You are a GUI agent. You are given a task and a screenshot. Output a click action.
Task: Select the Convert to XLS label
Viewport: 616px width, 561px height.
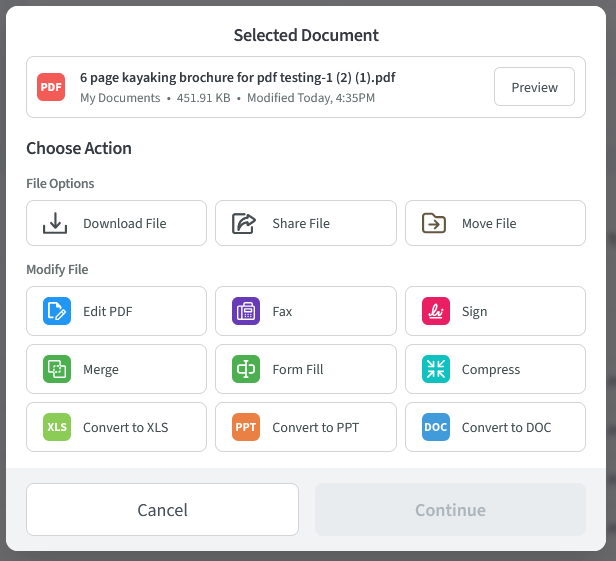pos(125,427)
